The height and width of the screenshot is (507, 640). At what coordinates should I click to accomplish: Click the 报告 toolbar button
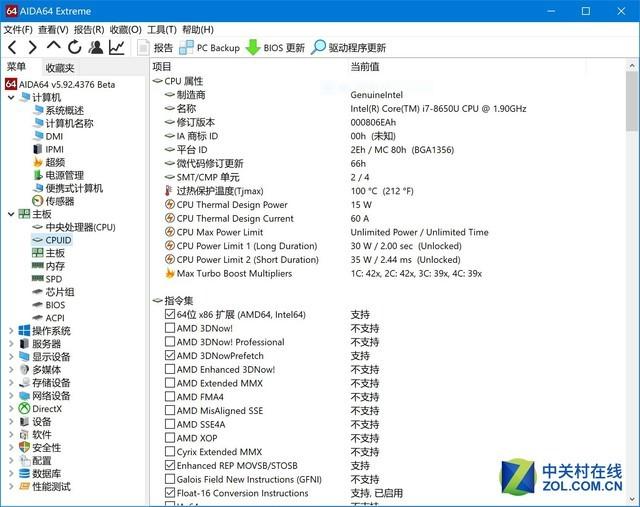coord(154,47)
